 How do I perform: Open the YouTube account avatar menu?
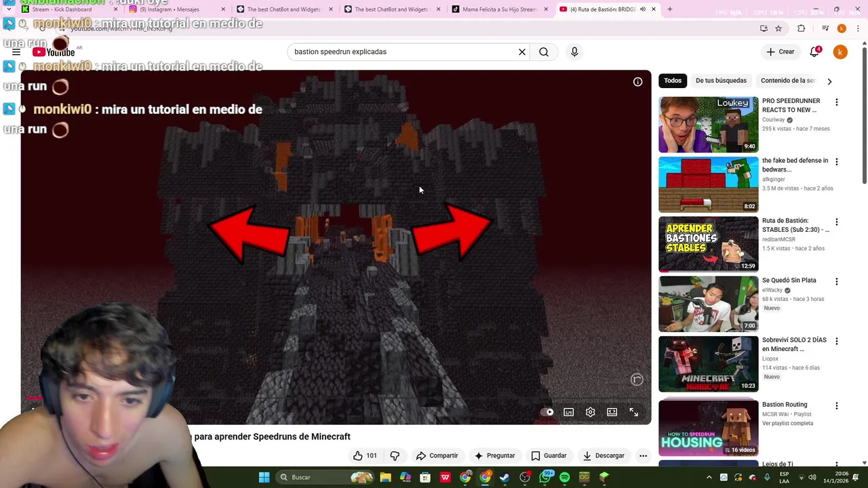tap(840, 52)
